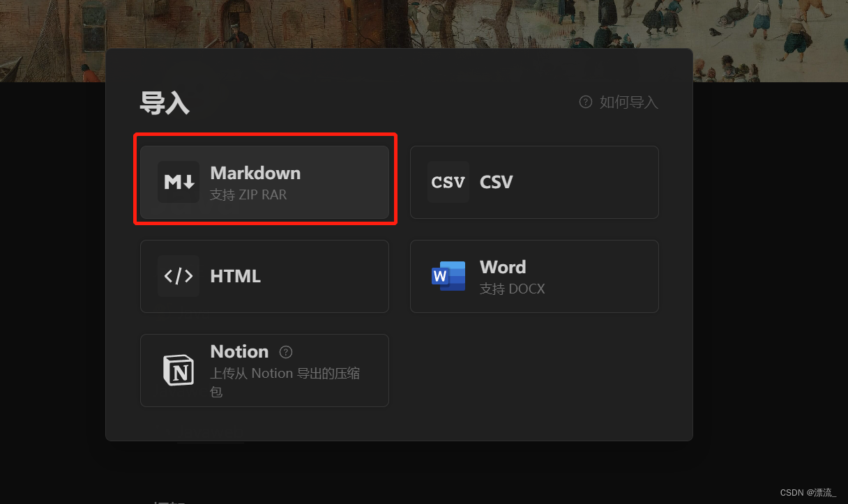The image size is (848, 504).
Task: Import a Word DOCX document
Action: click(534, 276)
